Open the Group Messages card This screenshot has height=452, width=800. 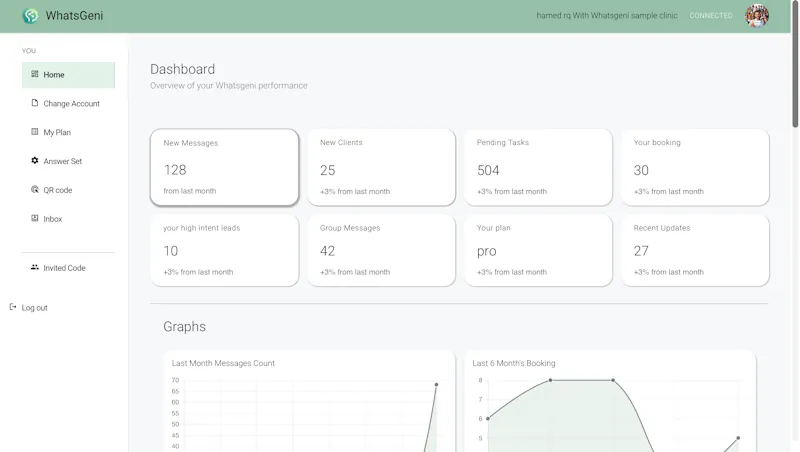[382, 250]
